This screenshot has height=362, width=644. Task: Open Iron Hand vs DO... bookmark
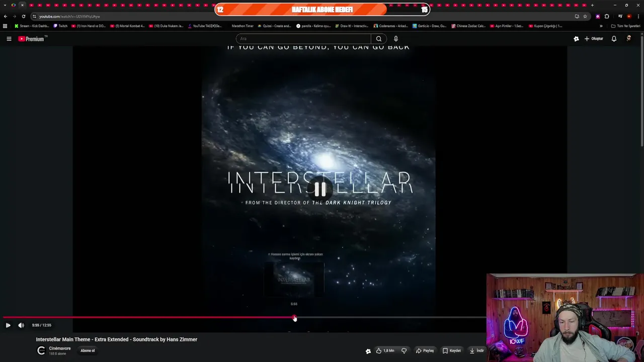pyautogui.click(x=89, y=26)
